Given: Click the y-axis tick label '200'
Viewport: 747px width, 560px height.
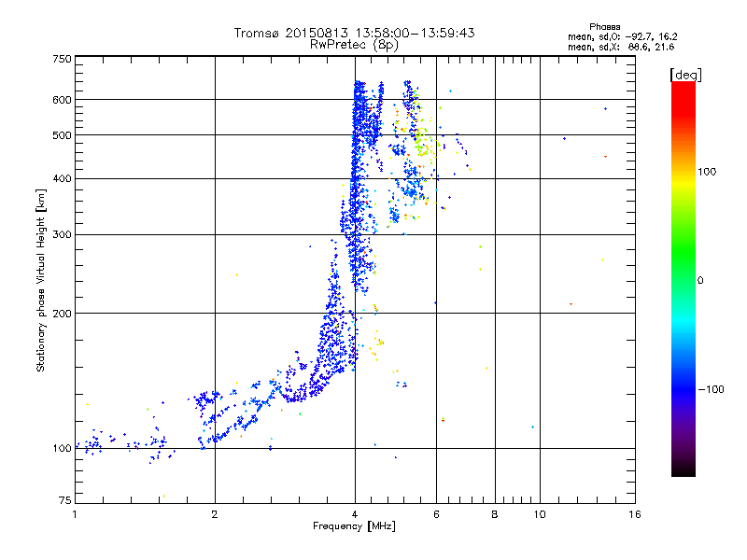Looking at the screenshot, I should [62, 314].
